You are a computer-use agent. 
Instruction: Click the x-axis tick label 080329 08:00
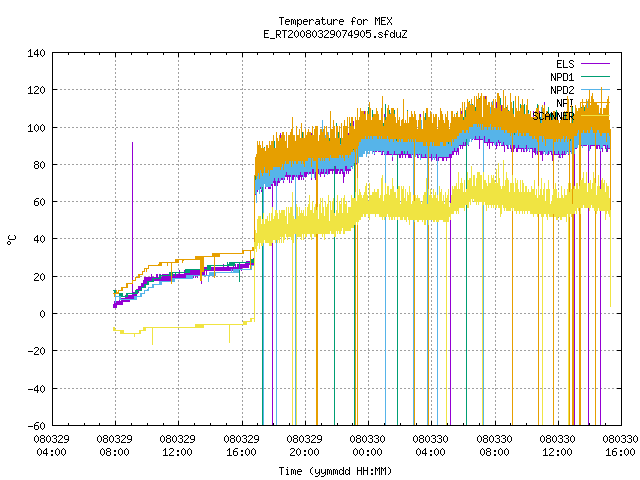coord(115,446)
